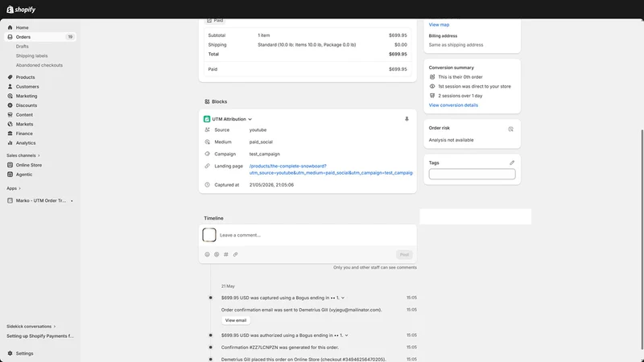Click the Analytics bar chart icon
The width and height of the screenshot is (644, 362).
pos(10,143)
